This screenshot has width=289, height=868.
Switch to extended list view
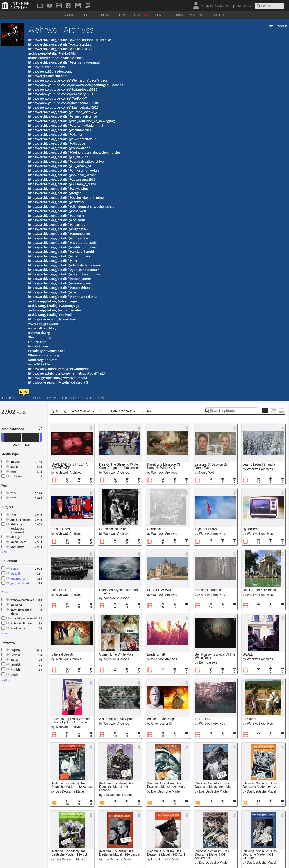point(273,411)
